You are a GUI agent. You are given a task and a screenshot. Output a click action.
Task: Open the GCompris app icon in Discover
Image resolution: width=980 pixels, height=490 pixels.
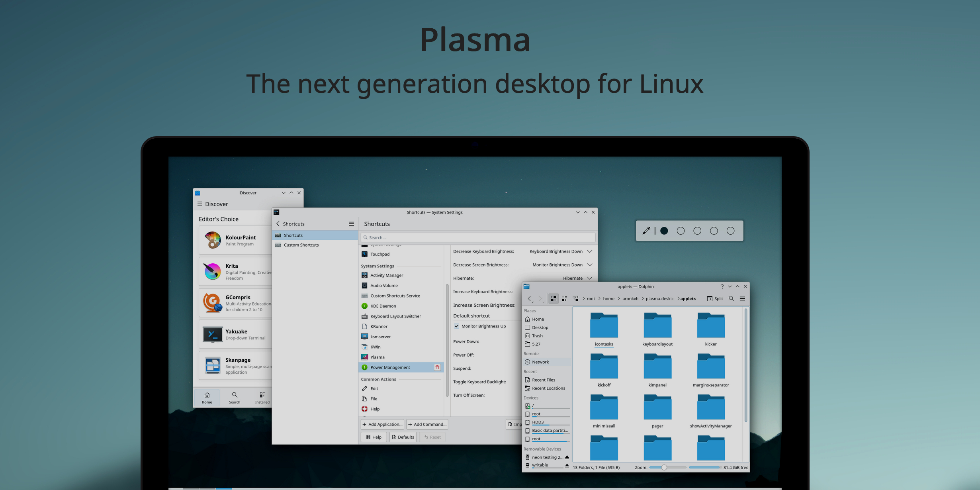click(213, 303)
